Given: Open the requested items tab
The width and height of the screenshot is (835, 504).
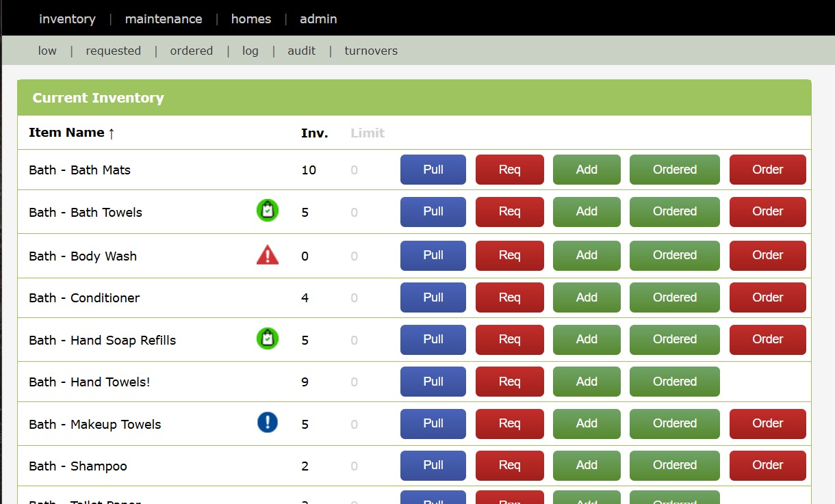Looking at the screenshot, I should (114, 51).
